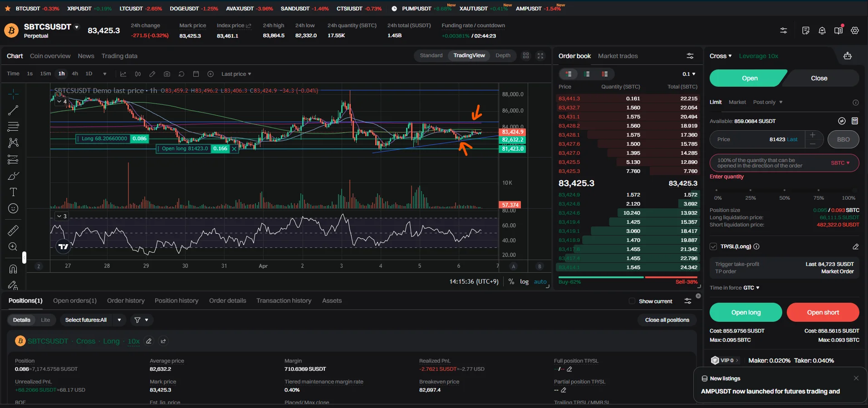Open the Position history tab

pos(177,300)
